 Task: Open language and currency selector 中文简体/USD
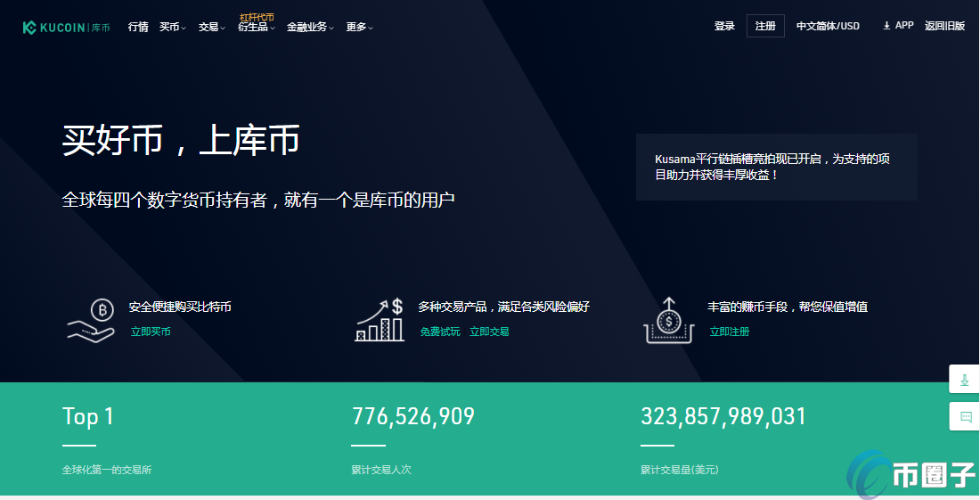click(x=828, y=26)
